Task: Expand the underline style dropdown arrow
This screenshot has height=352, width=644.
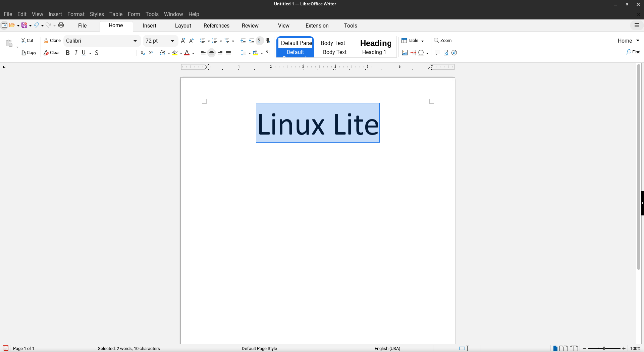Action: point(90,53)
